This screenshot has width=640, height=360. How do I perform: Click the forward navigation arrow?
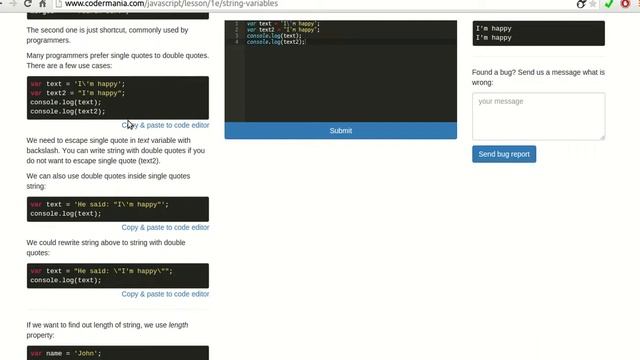click(x=13, y=4)
